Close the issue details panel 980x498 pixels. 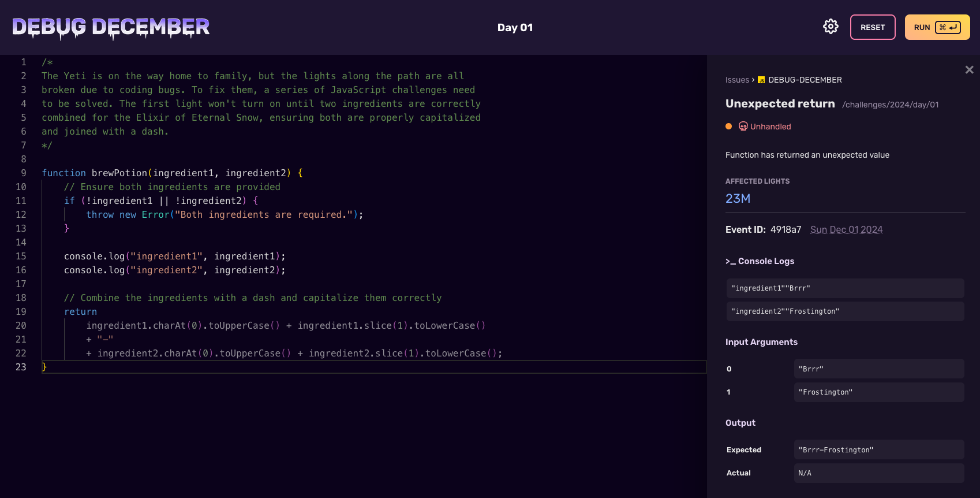coord(970,70)
